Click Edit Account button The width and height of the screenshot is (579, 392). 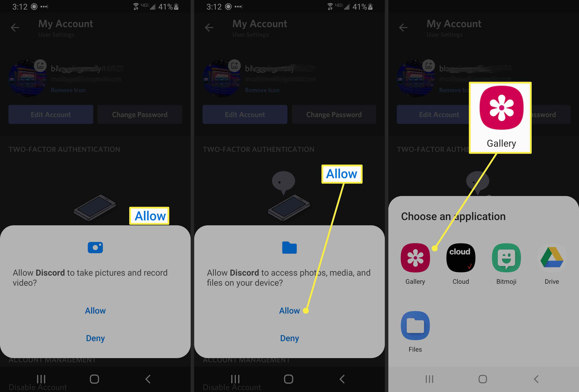[x=50, y=114]
